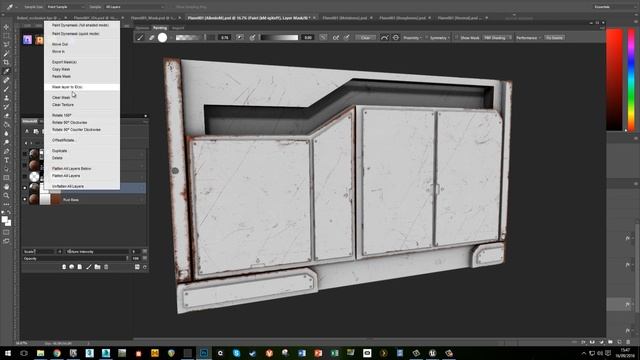Open the PBR Shading dropdown
Image resolution: width=640 pixels, height=360 pixels.
[x=497, y=38]
